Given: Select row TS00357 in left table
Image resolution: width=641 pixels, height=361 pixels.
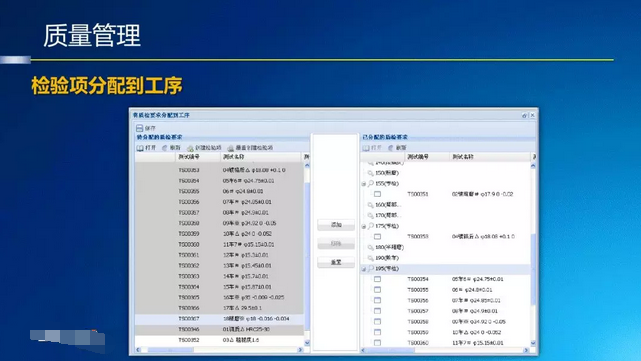Looking at the screenshot, I should [x=219, y=213].
